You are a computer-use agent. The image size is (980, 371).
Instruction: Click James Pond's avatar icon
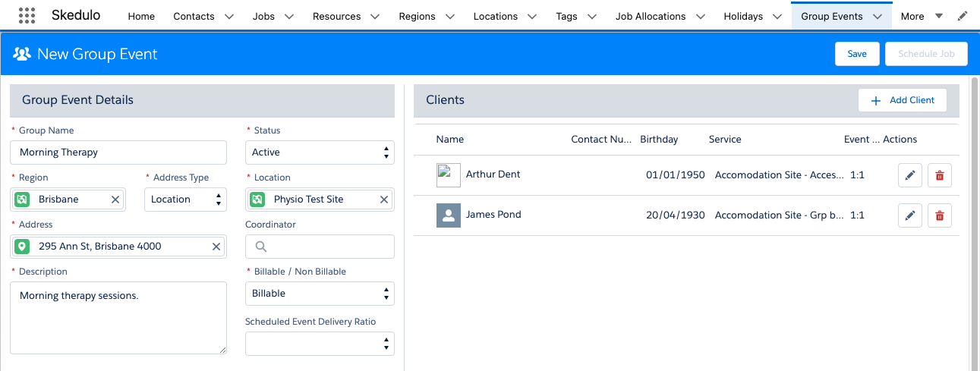point(449,215)
